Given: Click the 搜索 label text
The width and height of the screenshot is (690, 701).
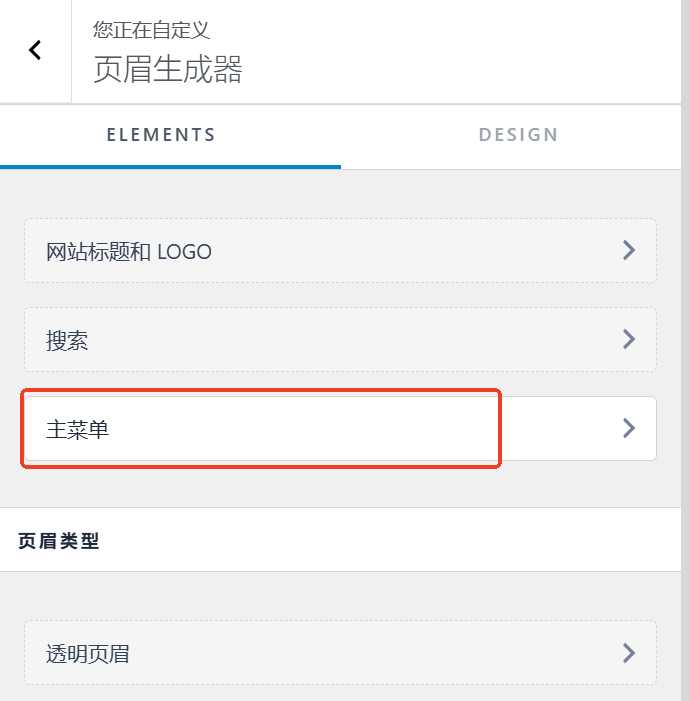Looking at the screenshot, I should click(x=67, y=341).
